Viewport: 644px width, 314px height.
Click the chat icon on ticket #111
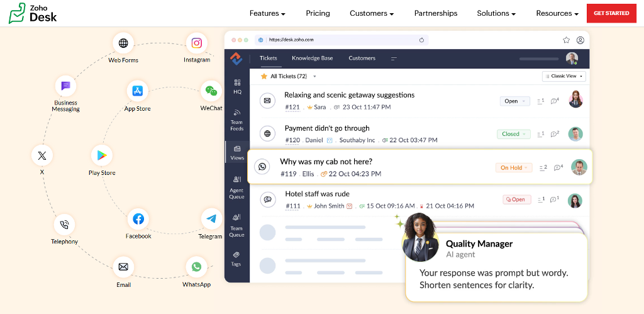tap(268, 199)
